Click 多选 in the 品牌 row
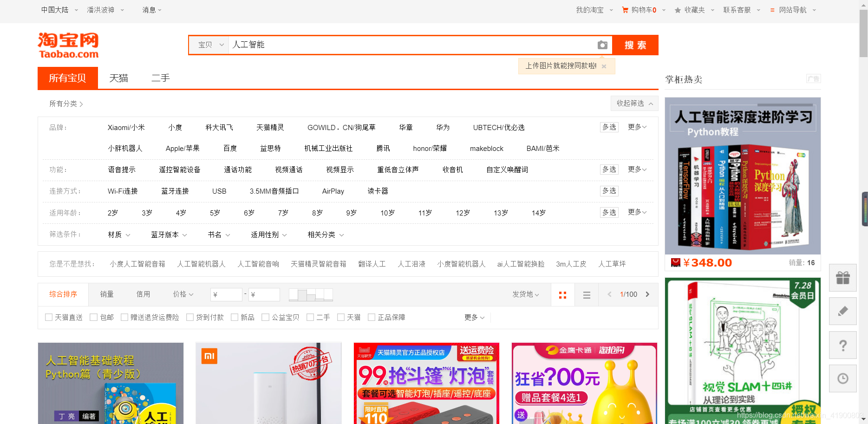The image size is (868, 424). 609,127
